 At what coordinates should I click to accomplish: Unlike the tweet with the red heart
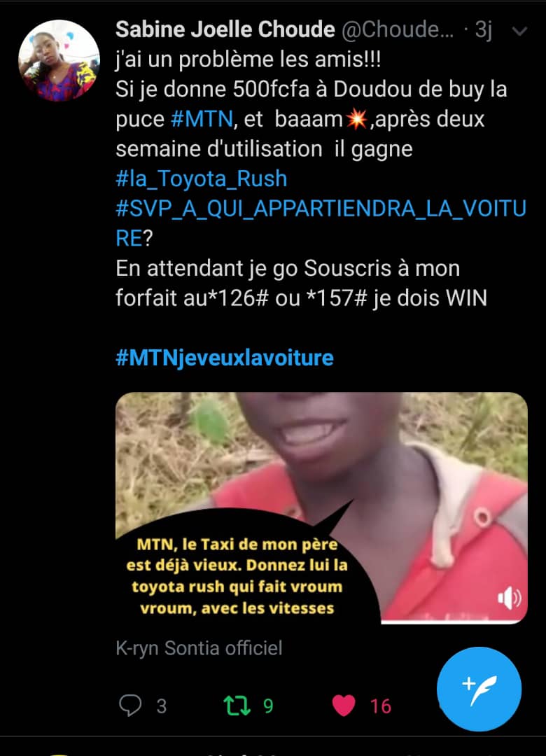click(x=344, y=706)
